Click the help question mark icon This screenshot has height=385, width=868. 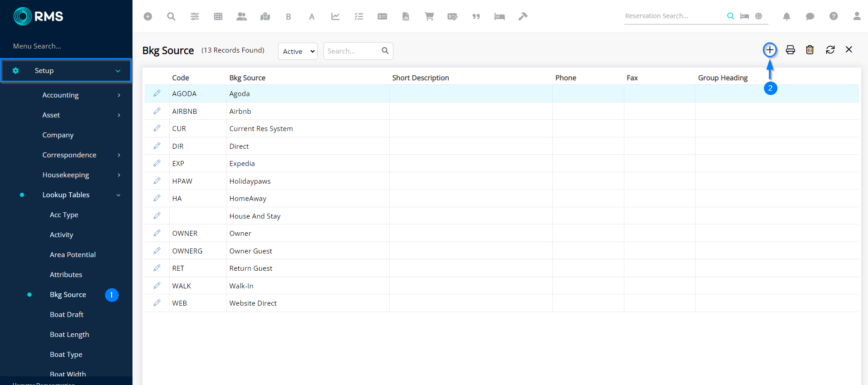point(833,16)
